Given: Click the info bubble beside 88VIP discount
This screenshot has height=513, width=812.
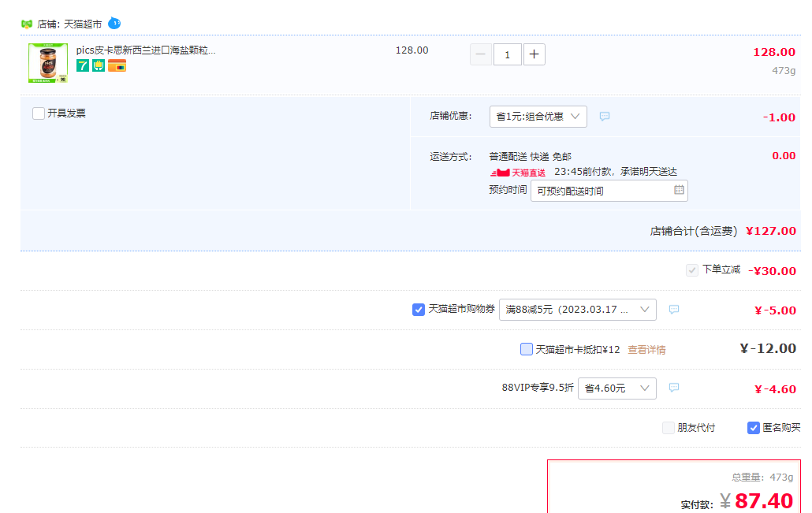Looking at the screenshot, I should tap(674, 388).
